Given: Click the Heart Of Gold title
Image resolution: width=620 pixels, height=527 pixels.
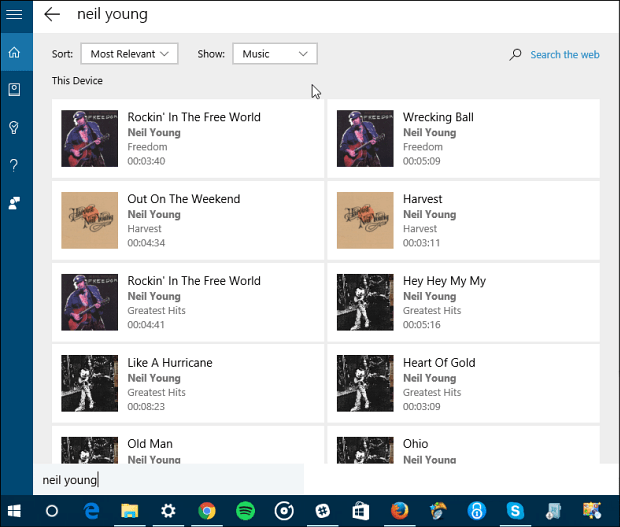Looking at the screenshot, I should [439, 363].
